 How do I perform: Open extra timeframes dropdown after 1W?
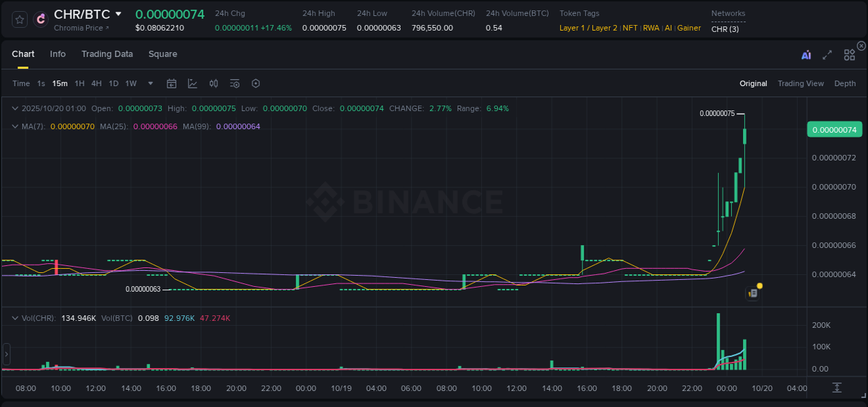pos(150,83)
